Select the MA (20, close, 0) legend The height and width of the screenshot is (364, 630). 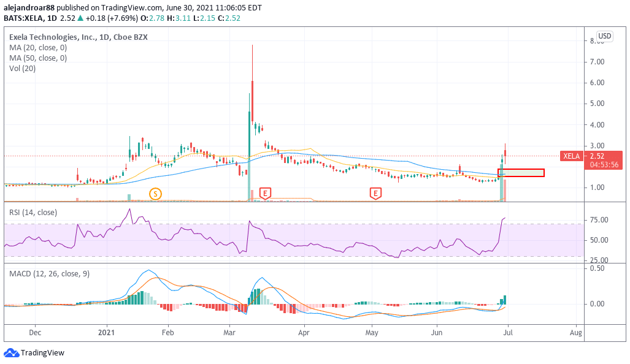coord(38,47)
